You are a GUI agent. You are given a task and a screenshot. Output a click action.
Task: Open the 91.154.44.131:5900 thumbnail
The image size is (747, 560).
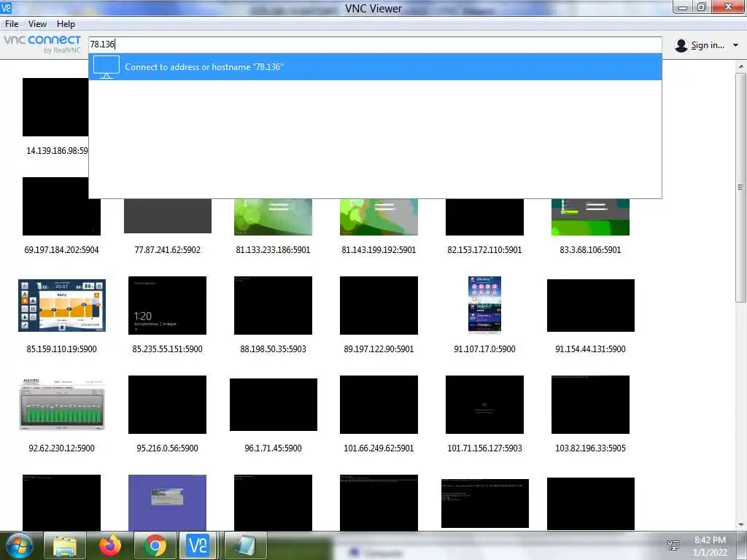click(x=591, y=306)
